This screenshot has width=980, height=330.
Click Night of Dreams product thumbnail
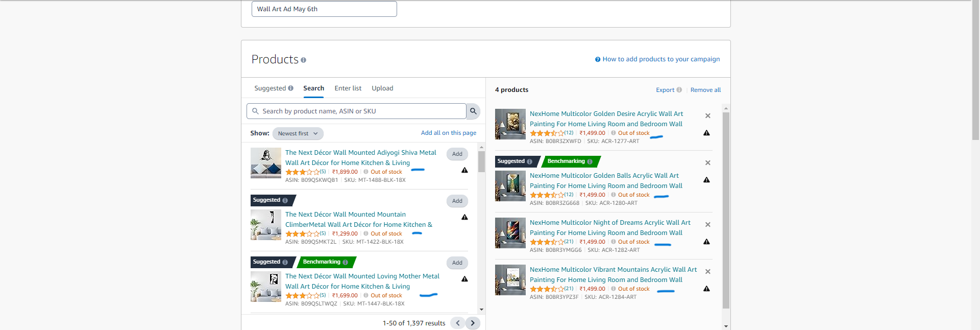(510, 233)
